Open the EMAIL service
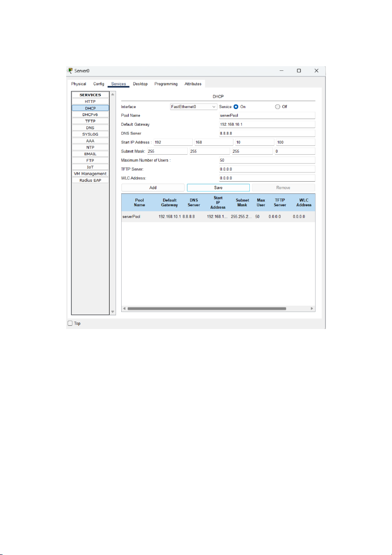 pos(90,154)
